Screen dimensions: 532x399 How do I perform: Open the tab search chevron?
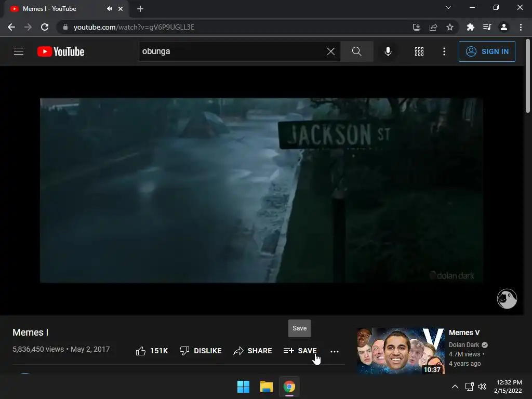(x=448, y=7)
